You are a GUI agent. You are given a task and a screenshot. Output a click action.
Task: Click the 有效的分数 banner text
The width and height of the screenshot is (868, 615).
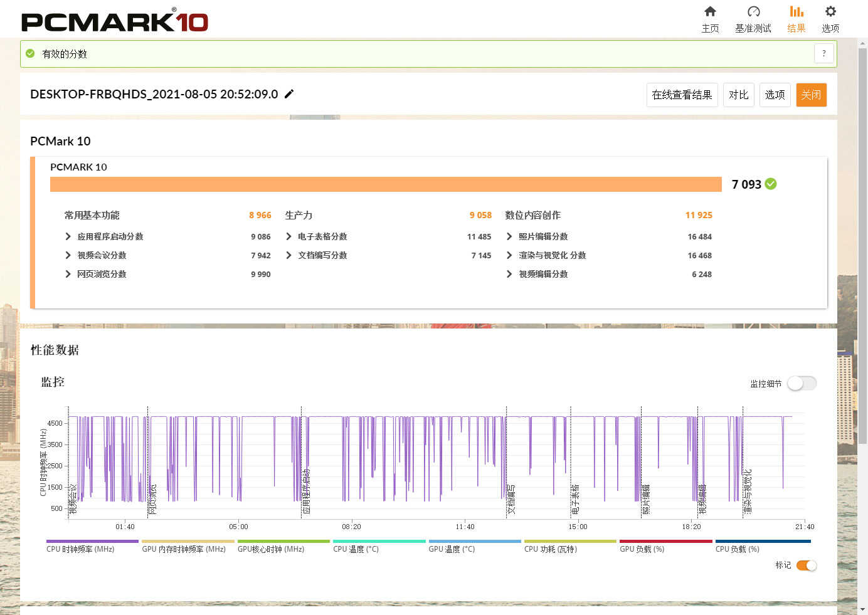pos(65,54)
